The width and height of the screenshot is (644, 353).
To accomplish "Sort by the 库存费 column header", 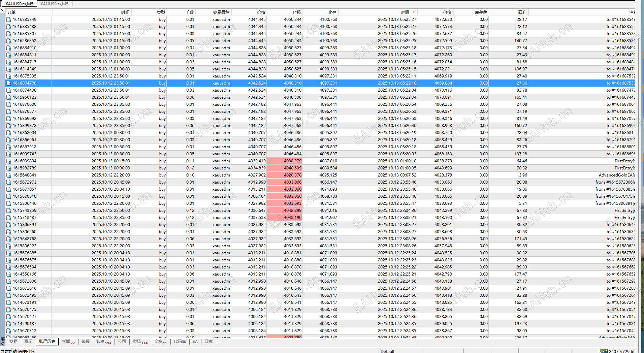I will coord(471,12).
